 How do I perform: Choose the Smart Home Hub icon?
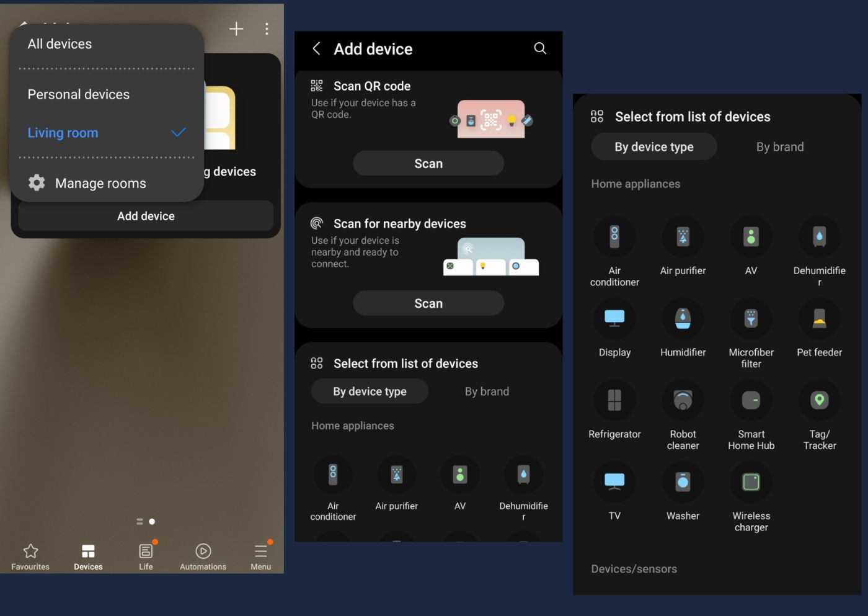[x=751, y=401]
